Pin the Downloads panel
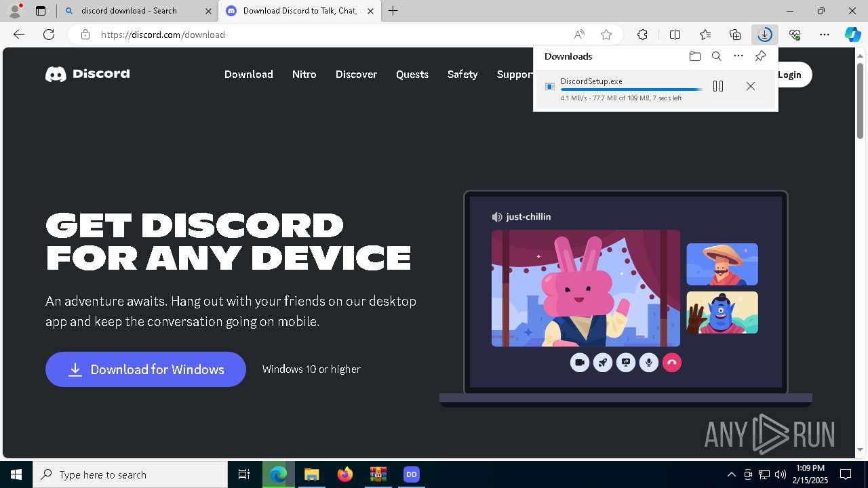Viewport: 868px width, 488px height. [760, 56]
